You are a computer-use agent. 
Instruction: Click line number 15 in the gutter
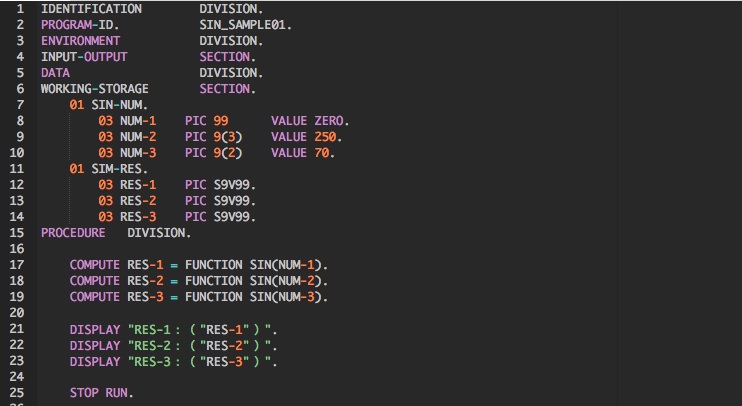pyautogui.click(x=17, y=232)
